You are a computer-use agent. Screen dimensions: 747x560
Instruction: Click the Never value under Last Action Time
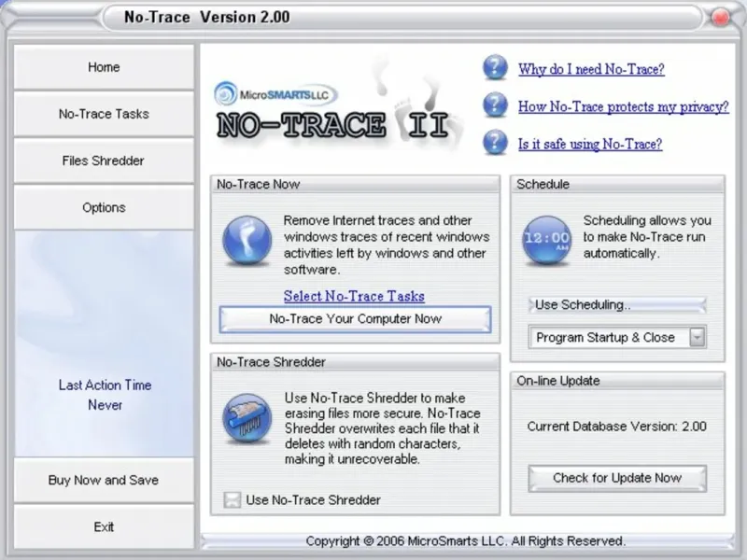[x=105, y=405]
